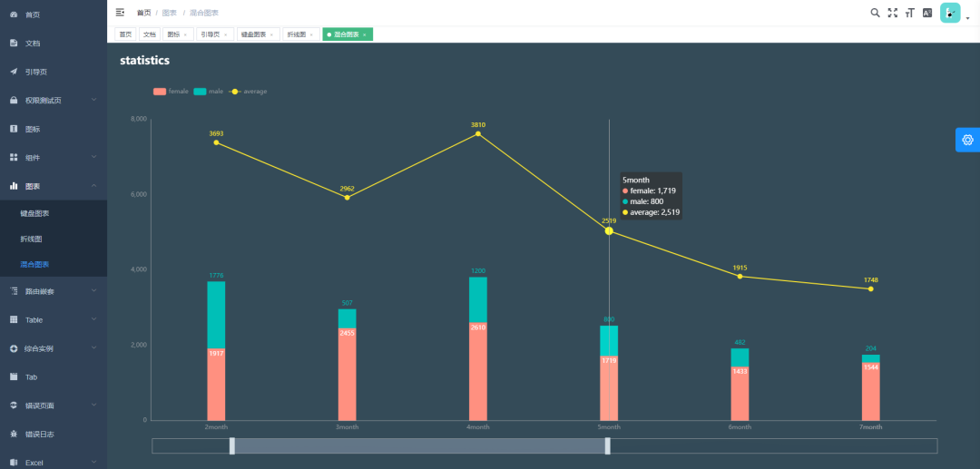
Task: Select 键盘图表 in sidebar submenu
Action: [54, 213]
